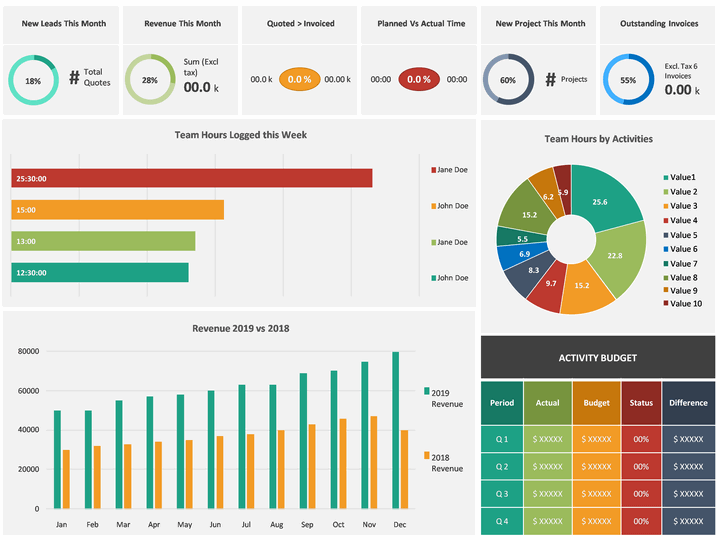The height and width of the screenshot is (540, 720).
Task: Click the 5.5 pie slice
Action: [521, 237]
